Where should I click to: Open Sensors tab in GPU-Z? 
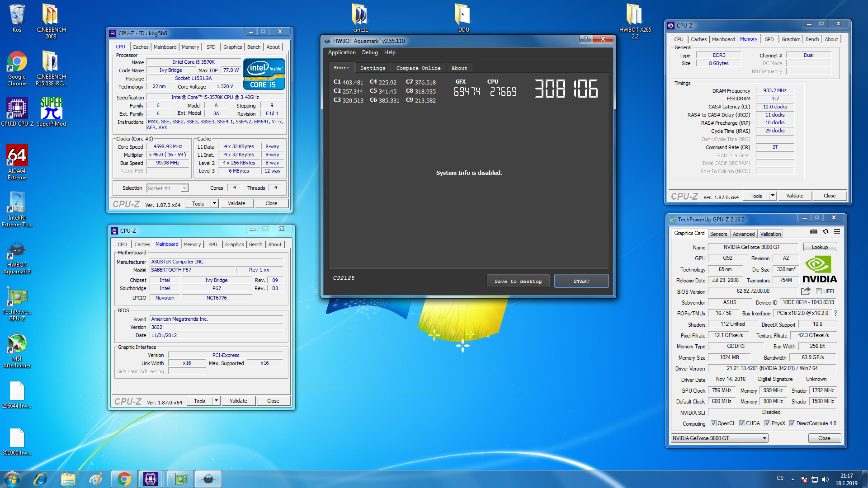tap(718, 234)
